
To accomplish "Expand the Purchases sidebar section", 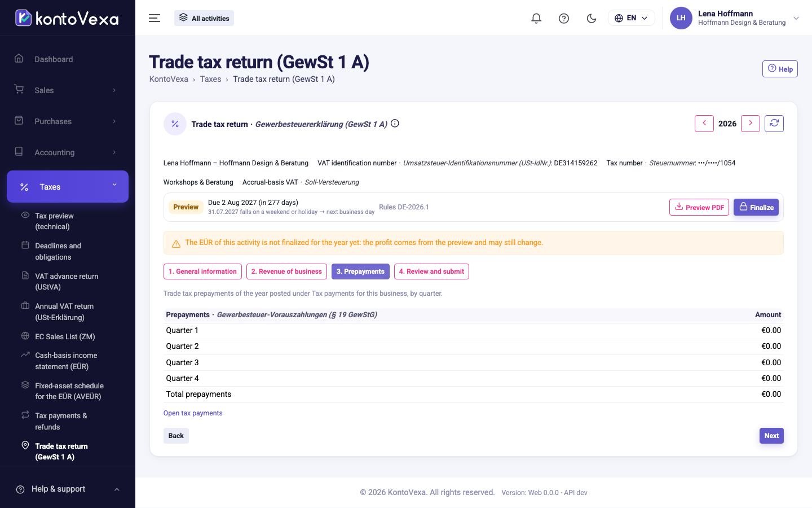I will (x=68, y=121).
